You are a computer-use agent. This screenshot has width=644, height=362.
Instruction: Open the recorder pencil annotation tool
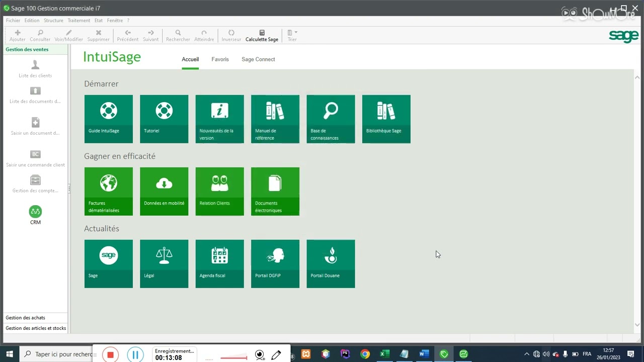[276, 355]
